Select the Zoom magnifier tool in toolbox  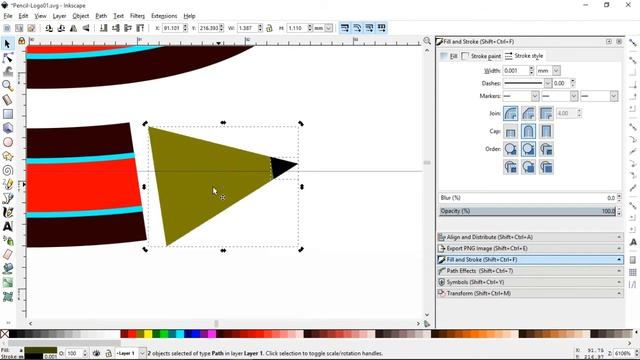tap(7, 86)
